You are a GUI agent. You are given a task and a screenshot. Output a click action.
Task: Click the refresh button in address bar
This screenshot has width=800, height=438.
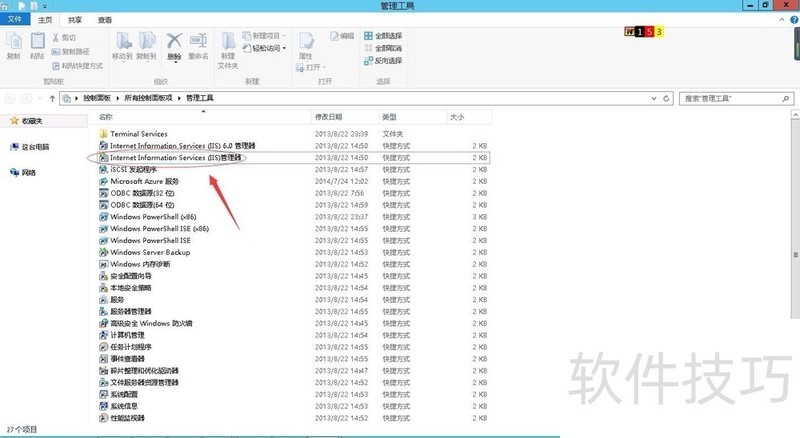(x=666, y=99)
